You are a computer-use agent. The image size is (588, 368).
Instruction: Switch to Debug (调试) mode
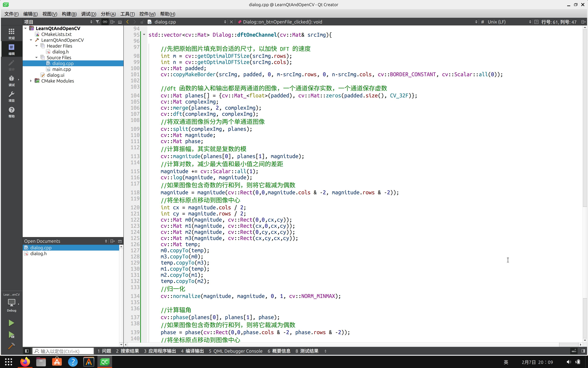pos(11,80)
